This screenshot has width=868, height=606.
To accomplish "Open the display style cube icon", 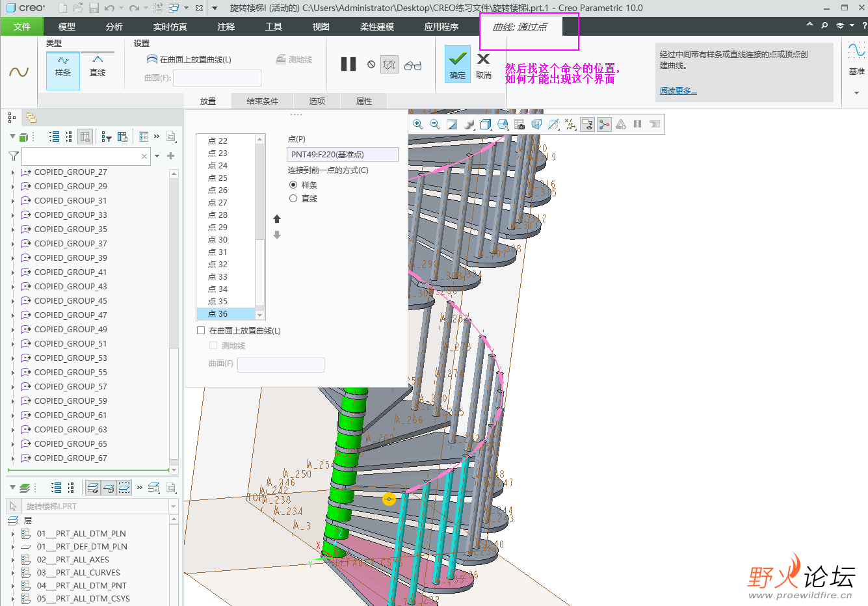I will [x=486, y=124].
